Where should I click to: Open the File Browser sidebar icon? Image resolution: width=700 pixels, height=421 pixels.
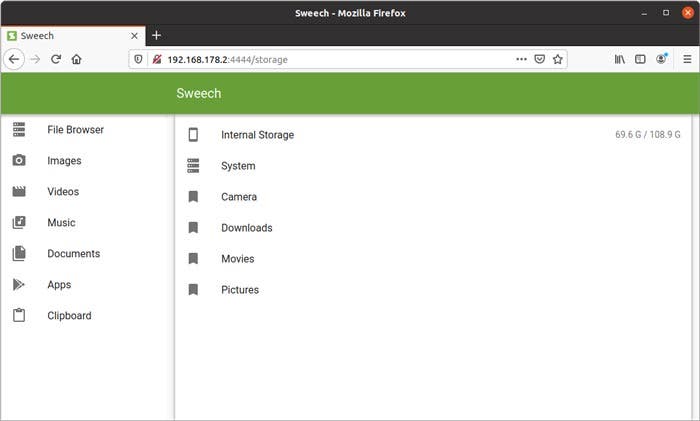[19, 129]
